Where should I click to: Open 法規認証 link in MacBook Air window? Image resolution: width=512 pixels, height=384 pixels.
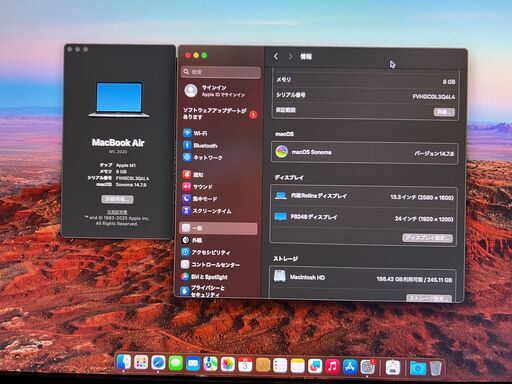coord(117,212)
